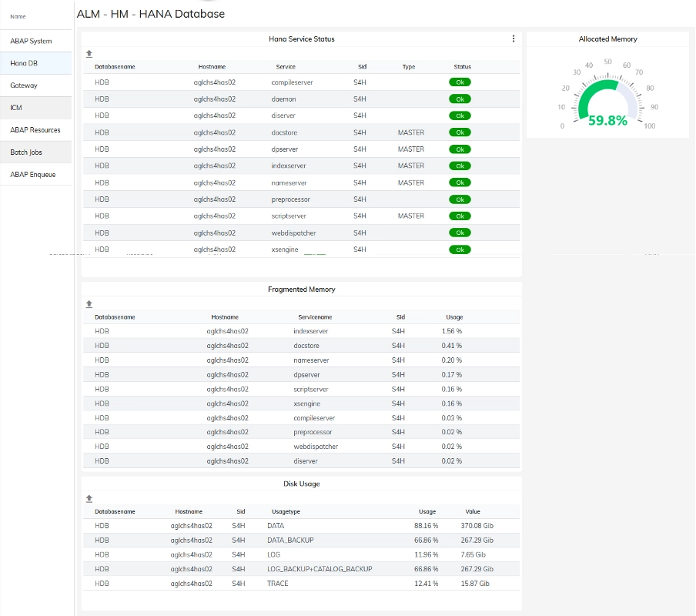Viewport: 696px width, 616px height.
Task: Click the Ok status badge for xsengine
Action: 460,249
